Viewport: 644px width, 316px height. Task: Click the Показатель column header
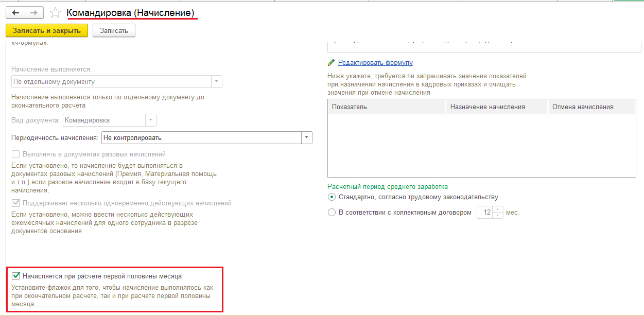pos(387,107)
